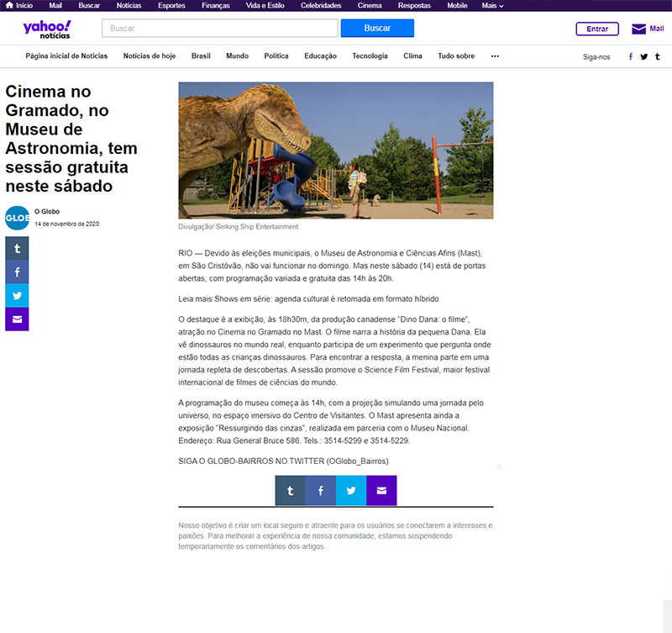
Task: Click the Twitter share button below article
Action: [x=351, y=490]
